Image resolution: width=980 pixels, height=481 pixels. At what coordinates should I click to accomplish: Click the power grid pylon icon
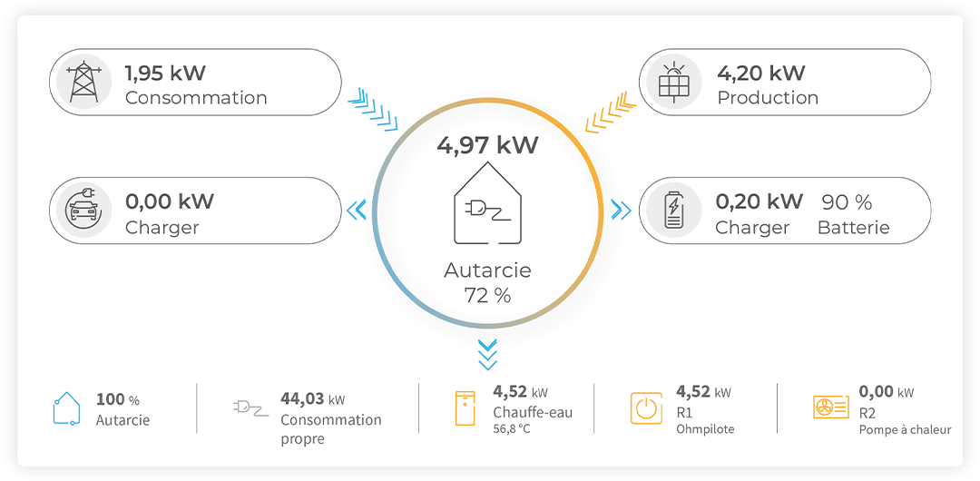pos(83,82)
